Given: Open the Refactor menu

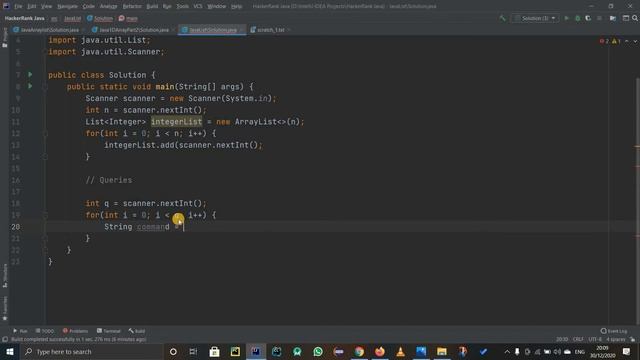Looking at the screenshot, I should [x=132, y=6].
